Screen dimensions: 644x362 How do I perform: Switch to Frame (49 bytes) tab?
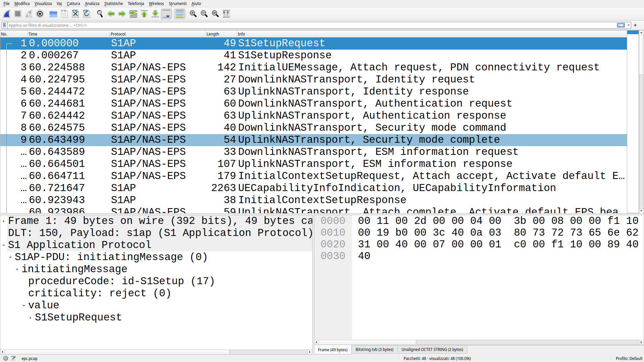click(333, 350)
